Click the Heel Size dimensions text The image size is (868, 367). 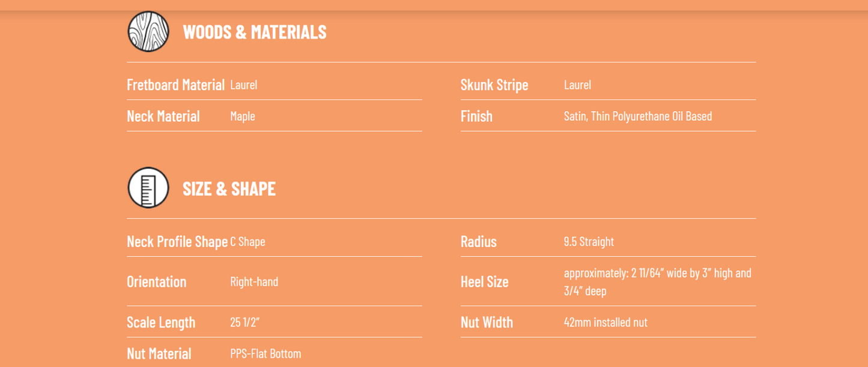pyautogui.click(x=658, y=282)
